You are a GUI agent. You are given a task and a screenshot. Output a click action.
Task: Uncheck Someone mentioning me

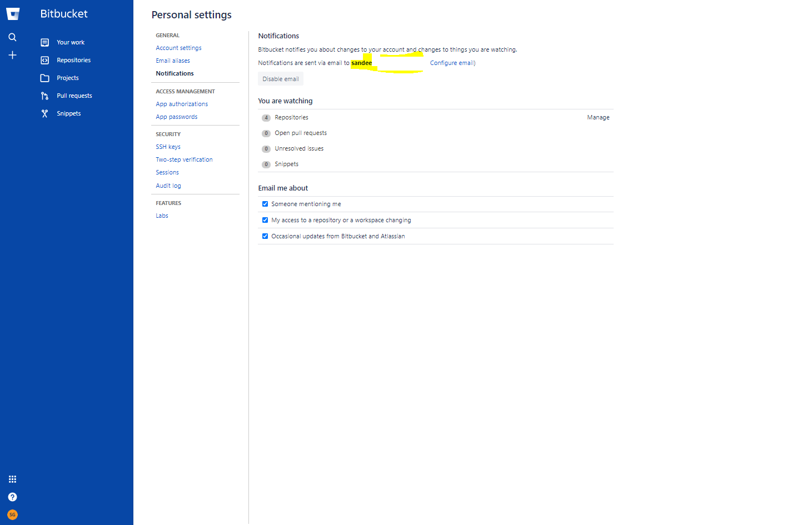[265, 204]
